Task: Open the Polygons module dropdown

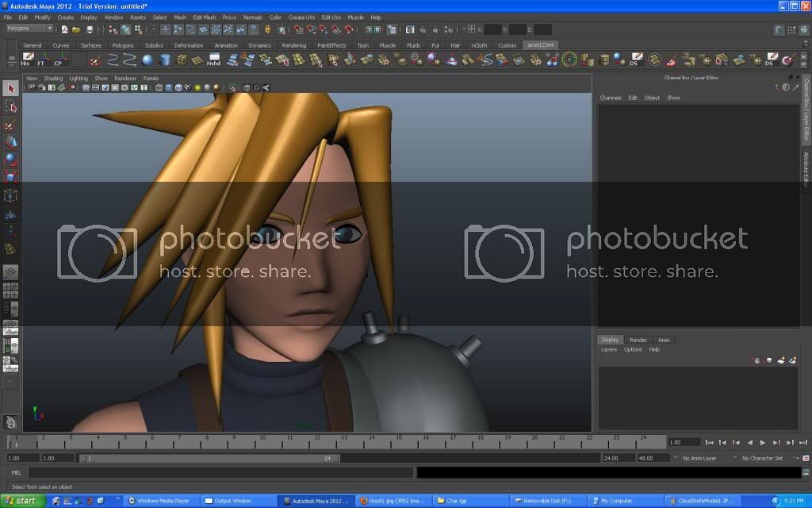Action: [29, 29]
